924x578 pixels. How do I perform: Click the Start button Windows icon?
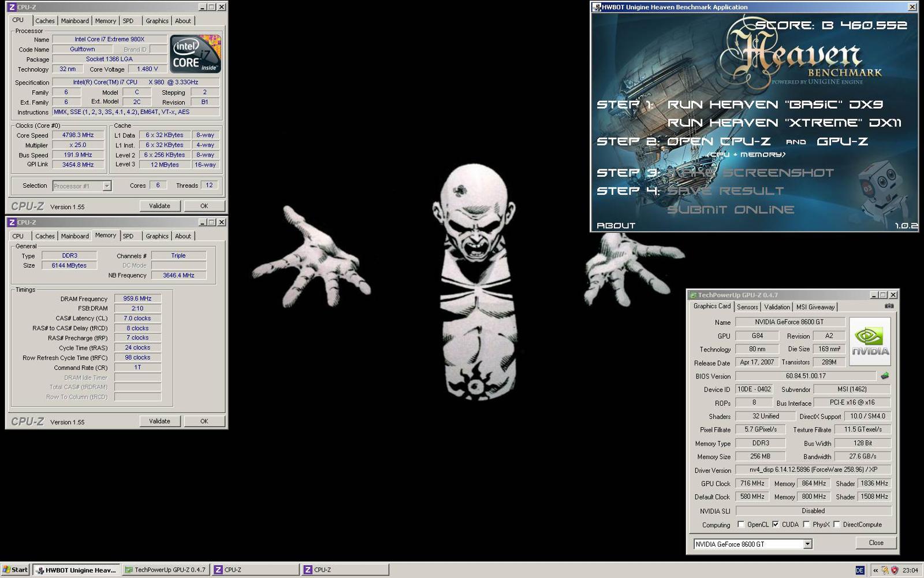pyautogui.click(x=6, y=569)
